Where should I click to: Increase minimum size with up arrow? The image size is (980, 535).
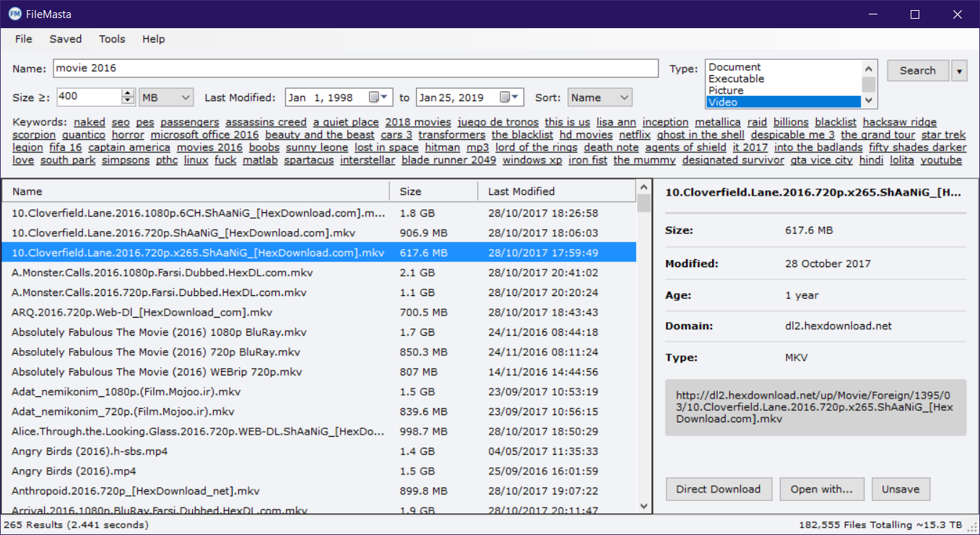[x=129, y=93]
